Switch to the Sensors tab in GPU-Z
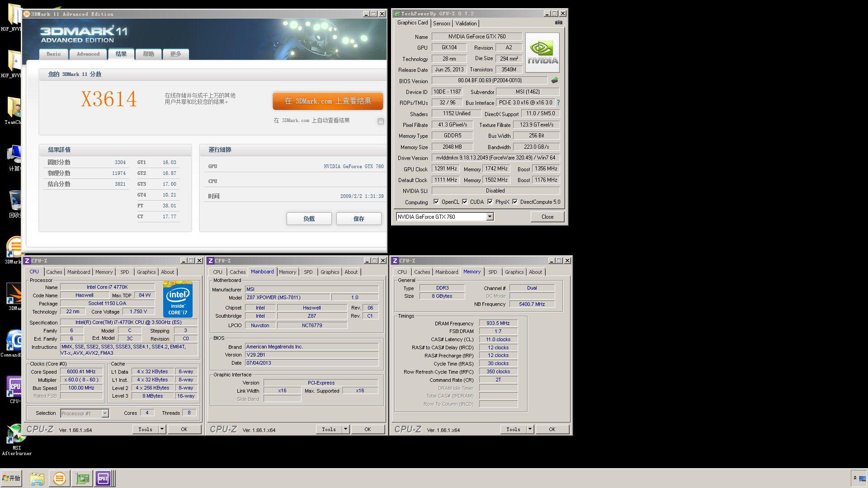868x488 pixels. click(x=442, y=23)
